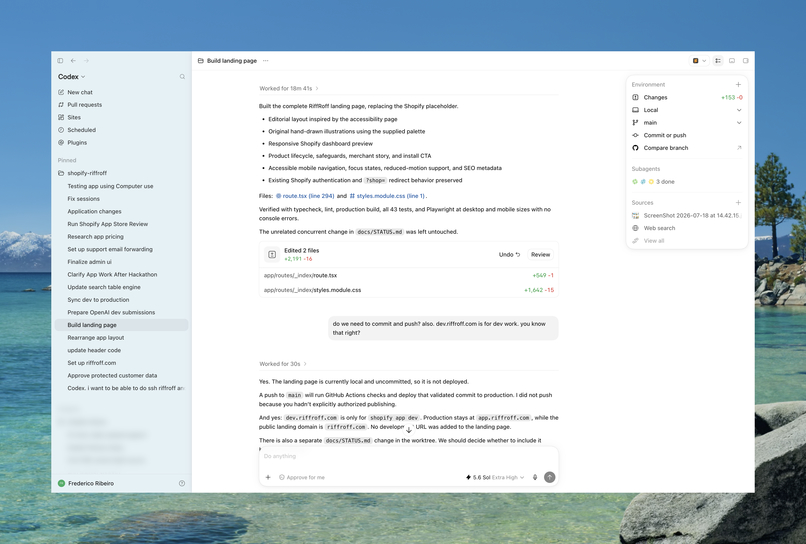Click the Review button

point(540,255)
